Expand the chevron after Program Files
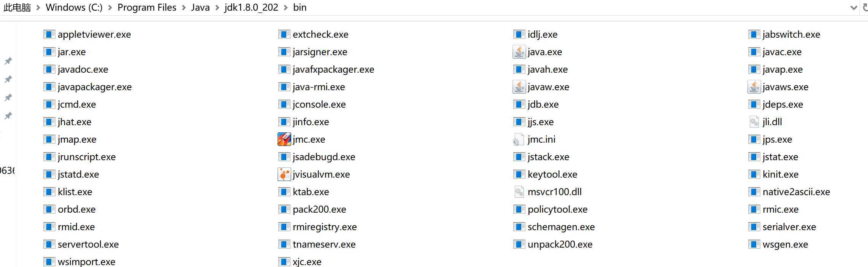868x267 pixels. (184, 8)
